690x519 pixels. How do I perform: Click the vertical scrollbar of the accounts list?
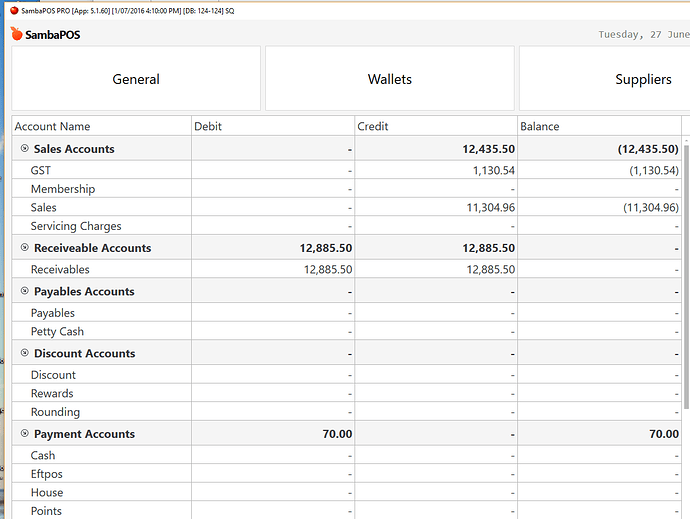(686, 276)
